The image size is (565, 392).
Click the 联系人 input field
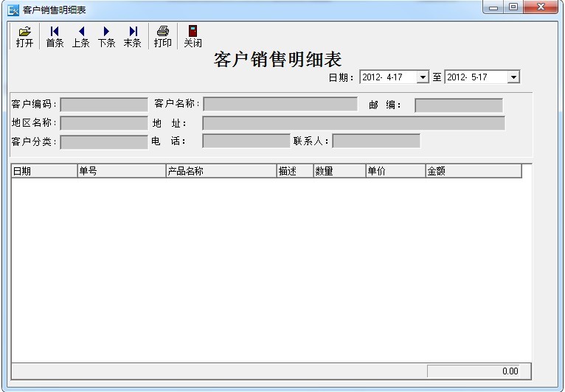point(376,141)
